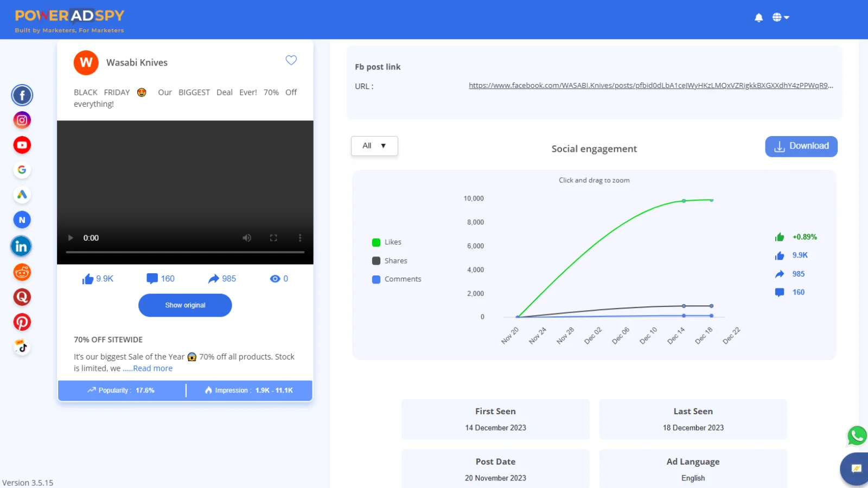Click the 9.9K likes summary beside the chart
The image size is (868, 488).
coord(792,255)
